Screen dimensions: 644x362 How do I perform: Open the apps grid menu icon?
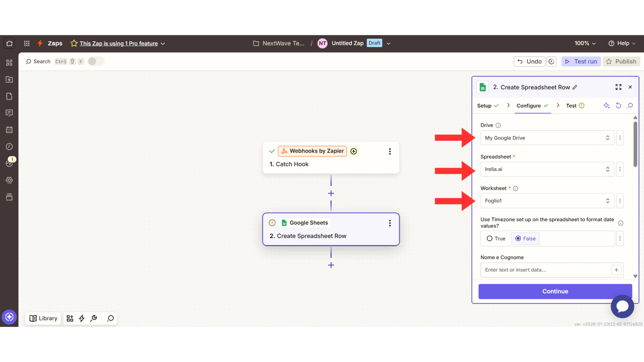point(27,43)
